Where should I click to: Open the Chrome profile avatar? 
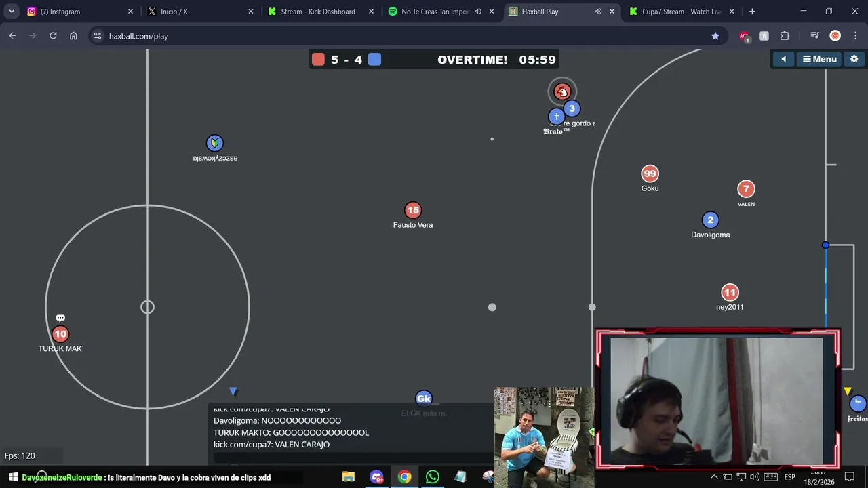835,36
